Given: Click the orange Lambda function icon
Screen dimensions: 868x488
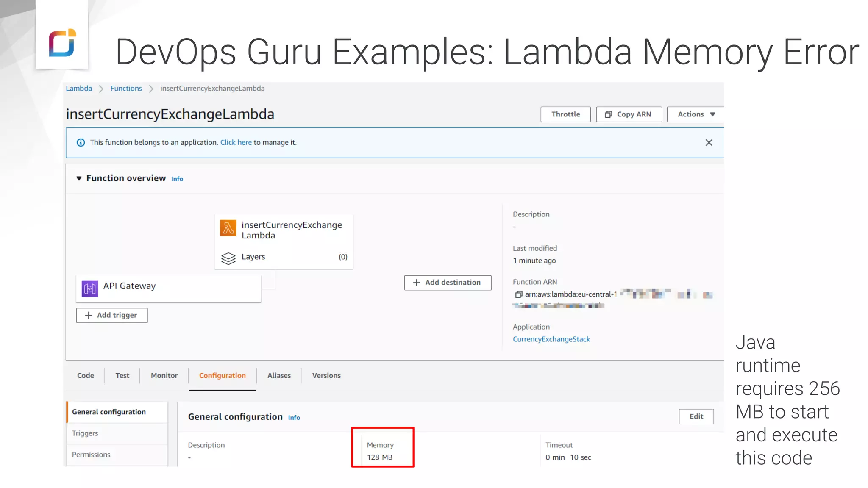Looking at the screenshot, I should coord(228,228).
